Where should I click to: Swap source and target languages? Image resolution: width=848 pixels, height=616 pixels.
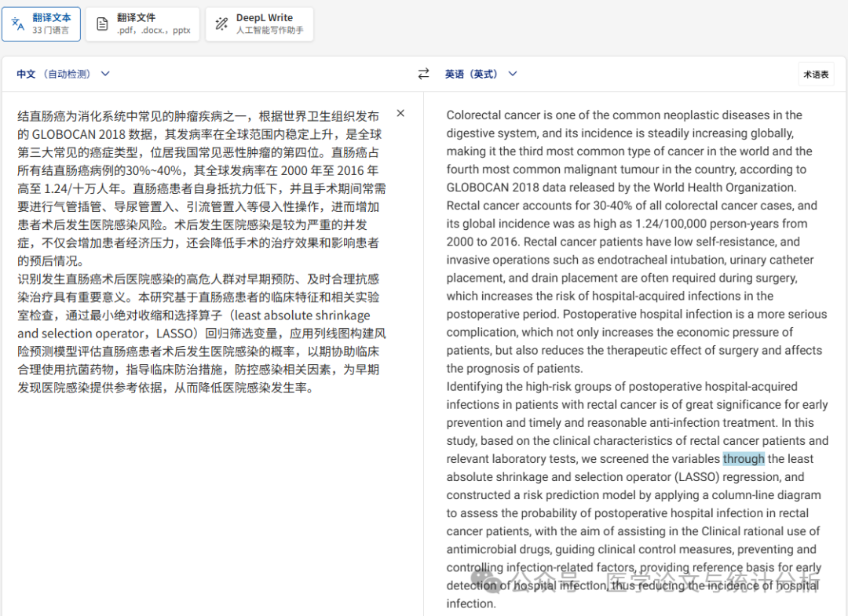click(x=423, y=74)
